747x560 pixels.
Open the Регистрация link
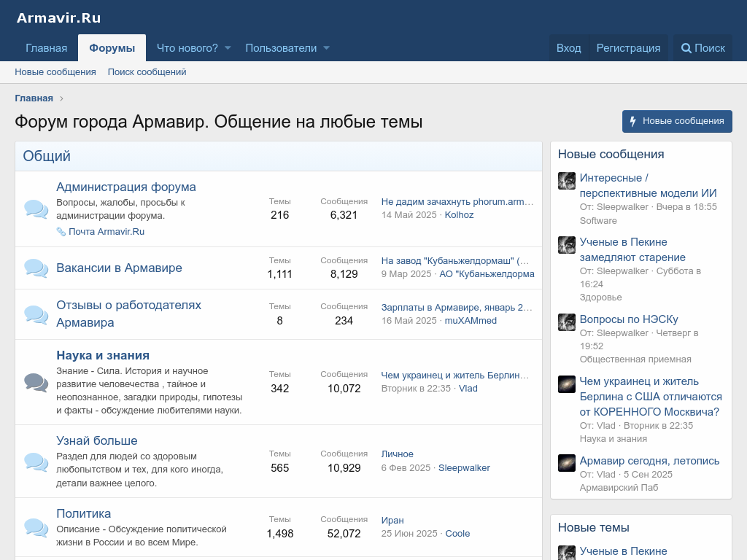(628, 48)
